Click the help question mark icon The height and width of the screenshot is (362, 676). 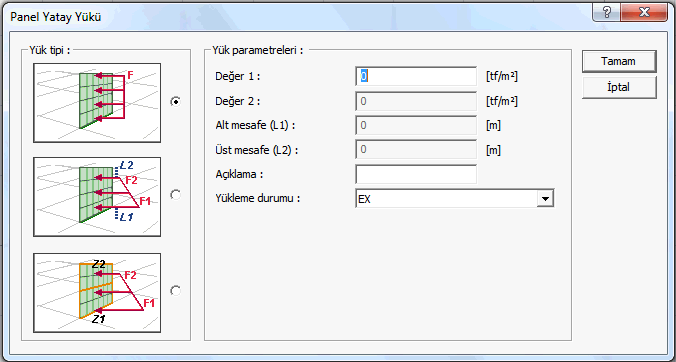[606, 12]
